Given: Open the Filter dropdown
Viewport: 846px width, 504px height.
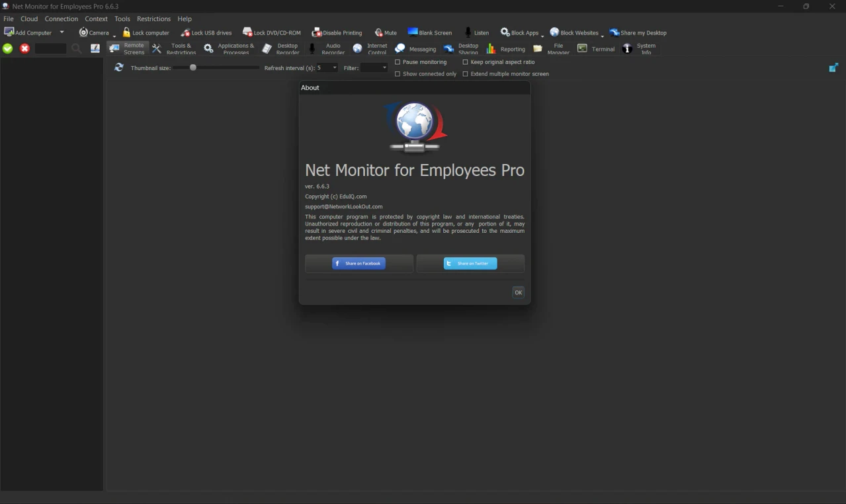Looking at the screenshot, I should pos(374,67).
